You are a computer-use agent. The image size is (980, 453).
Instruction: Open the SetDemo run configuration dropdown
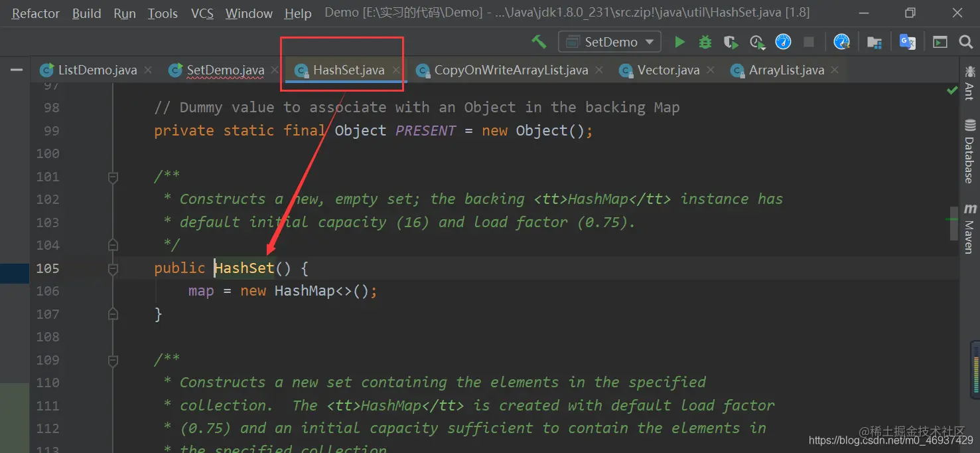click(x=610, y=42)
